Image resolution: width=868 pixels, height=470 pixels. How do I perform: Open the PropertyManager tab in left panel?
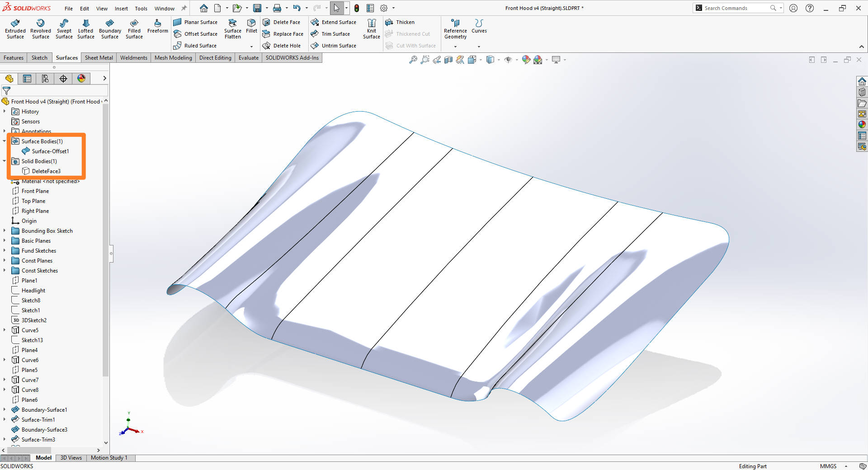[27, 79]
